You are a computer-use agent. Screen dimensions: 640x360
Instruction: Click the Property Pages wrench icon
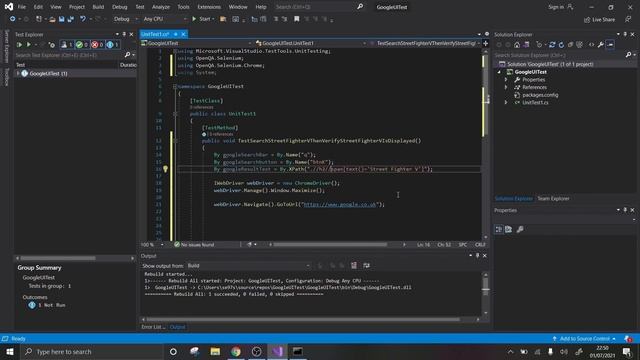click(520, 229)
